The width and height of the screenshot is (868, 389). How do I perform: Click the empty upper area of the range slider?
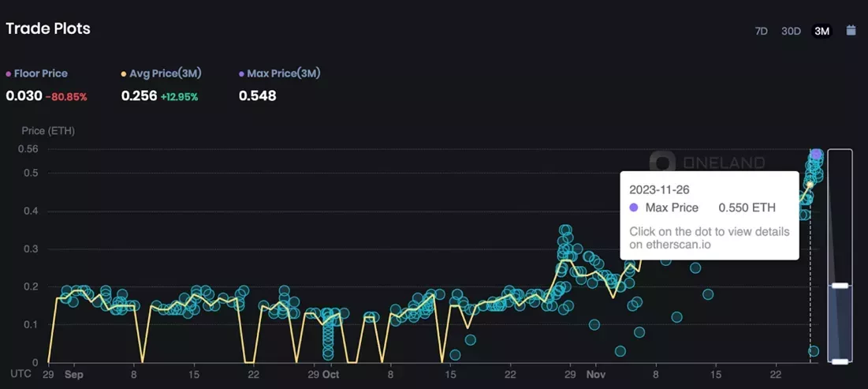pyautogui.click(x=840, y=213)
